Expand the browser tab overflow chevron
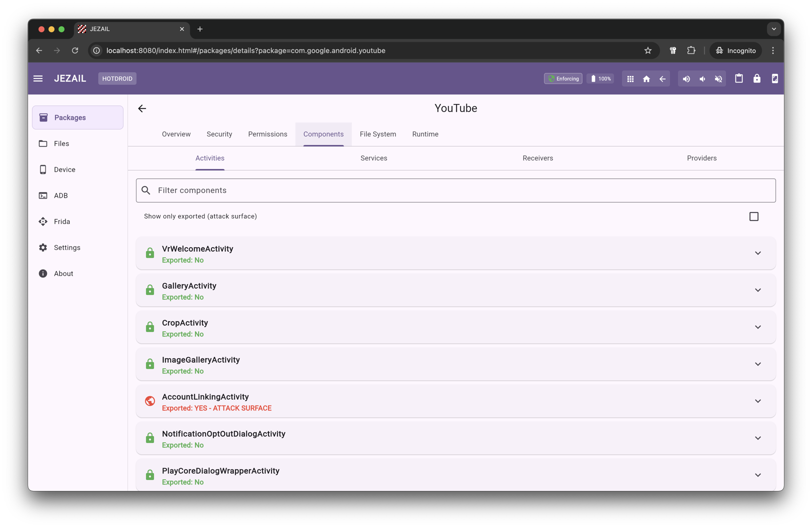 773,29
